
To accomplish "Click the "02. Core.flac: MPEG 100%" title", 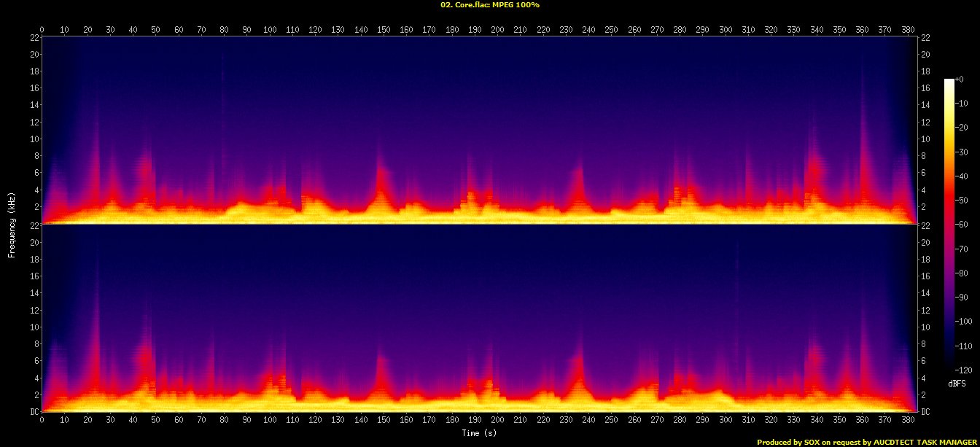I will point(489,5).
